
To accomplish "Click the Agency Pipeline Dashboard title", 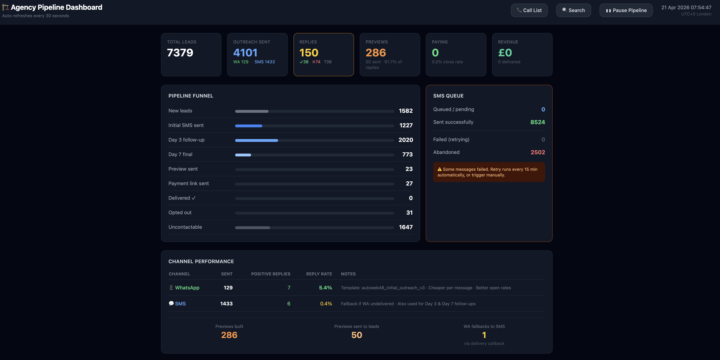I will 56,7.
